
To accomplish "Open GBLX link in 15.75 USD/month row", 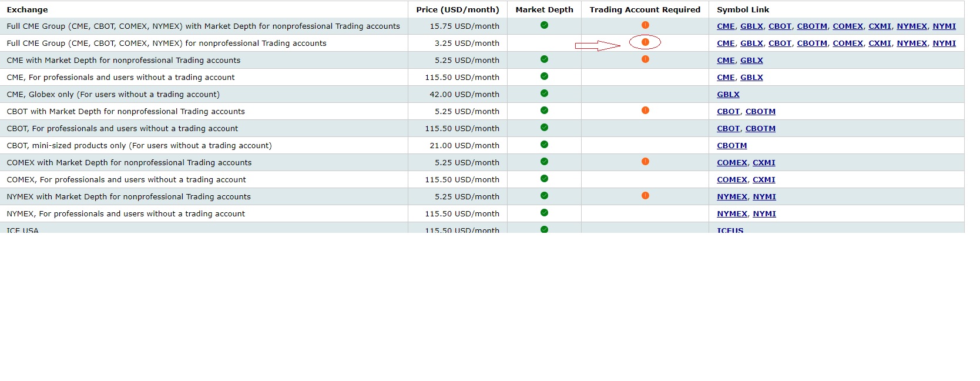I will point(751,26).
